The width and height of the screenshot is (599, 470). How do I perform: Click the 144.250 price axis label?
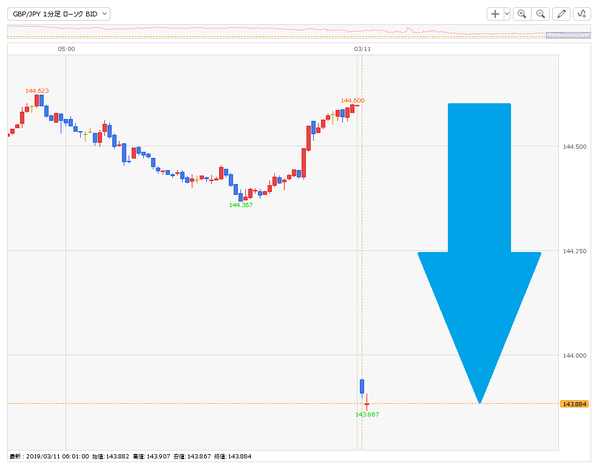(575, 251)
